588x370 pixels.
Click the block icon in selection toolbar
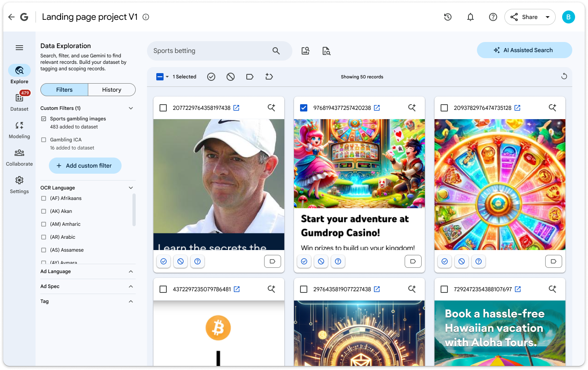point(231,77)
